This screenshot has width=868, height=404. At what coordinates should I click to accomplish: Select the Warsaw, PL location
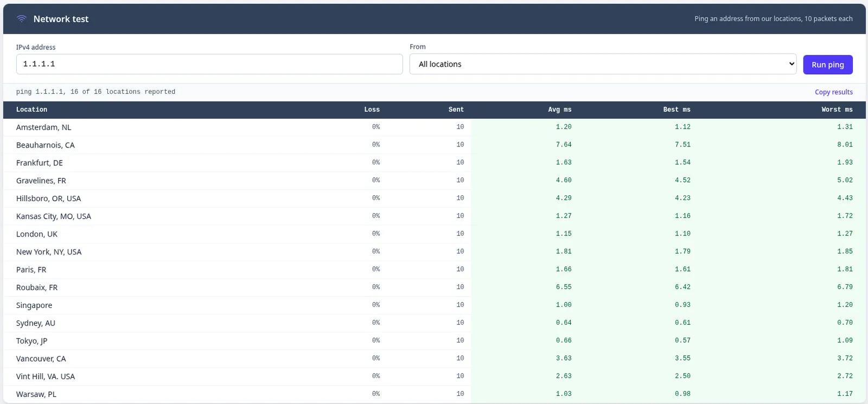(36, 395)
